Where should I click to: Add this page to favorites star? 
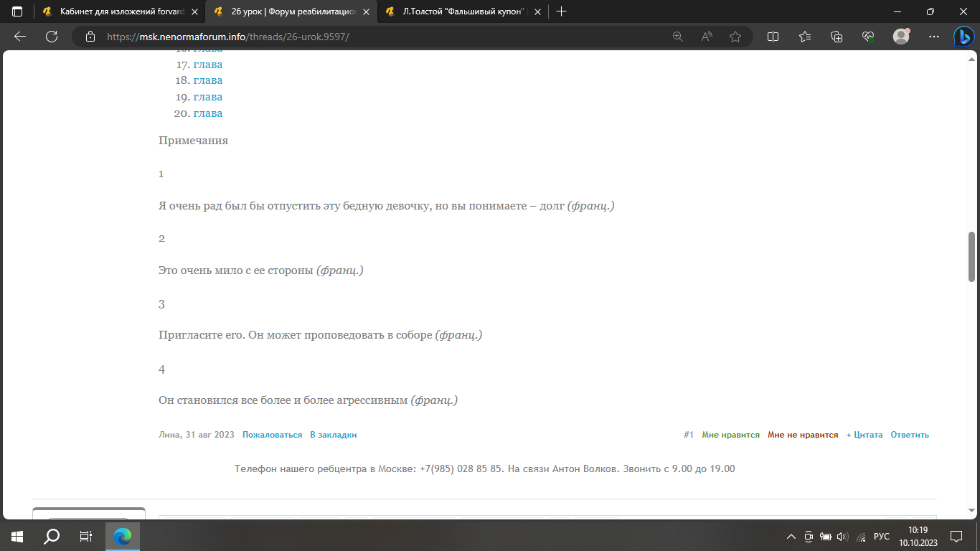(x=735, y=37)
